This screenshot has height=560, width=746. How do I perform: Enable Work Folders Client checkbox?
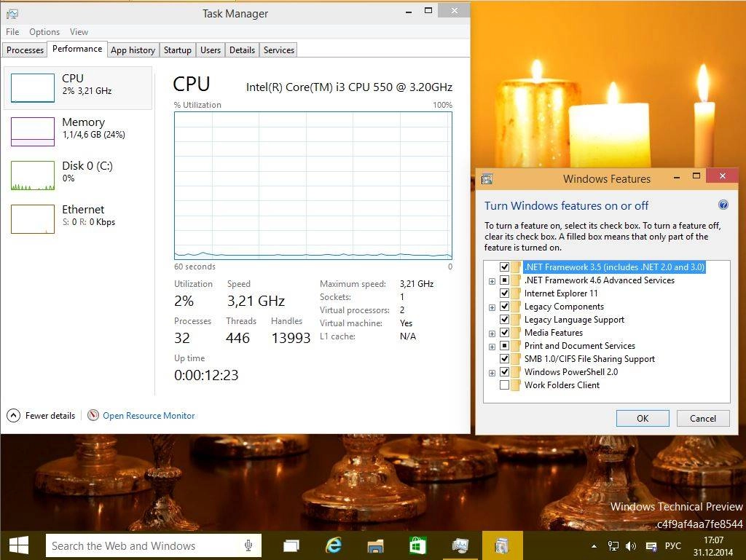tap(504, 385)
